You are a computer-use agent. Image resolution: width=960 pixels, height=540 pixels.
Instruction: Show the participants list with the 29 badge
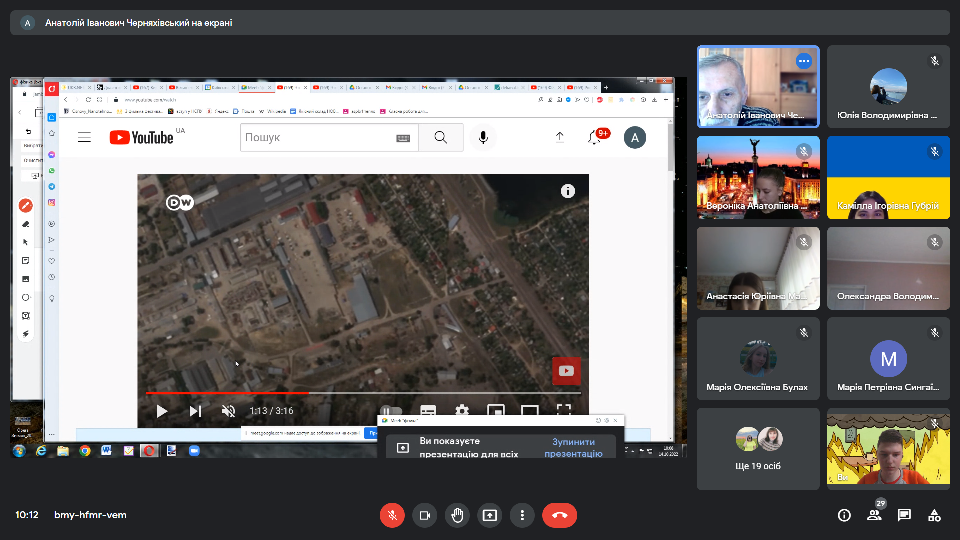(874, 515)
